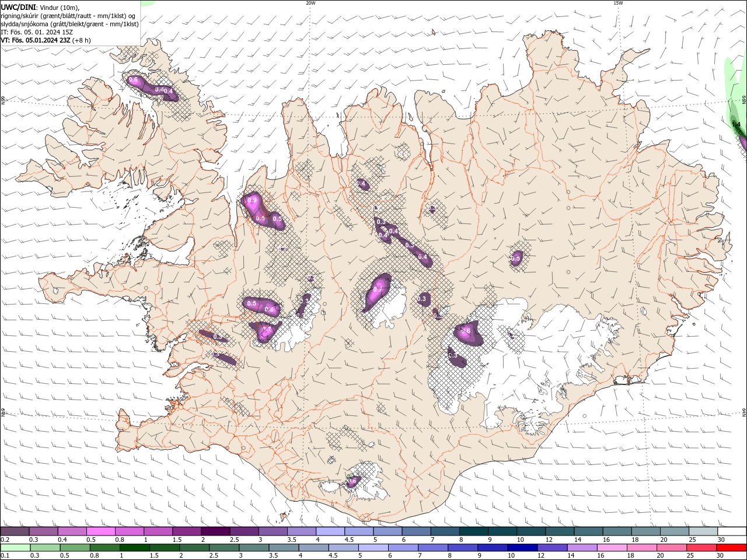Click the 1.4 value at the map's eastern edge
Image resolution: width=747 pixels, height=560 pixels.
(x=736, y=124)
